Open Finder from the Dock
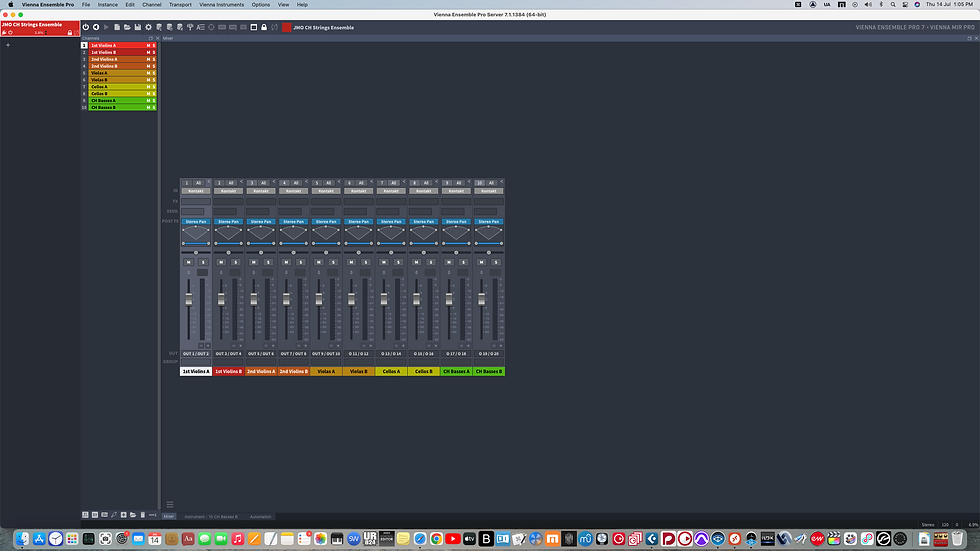Image resolution: width=980 pixels, height=551 pixels. click(22, 539)
